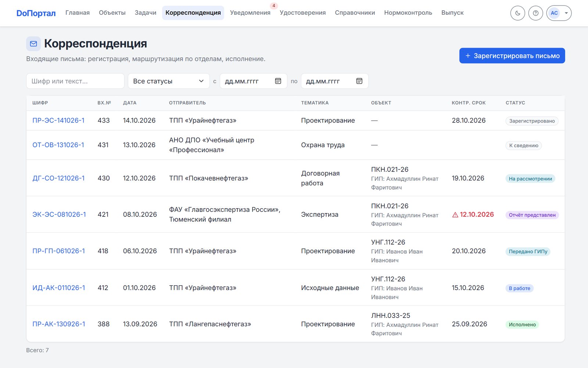Open letter ДГ-СО-121026-1

click(x=58, y=178)
